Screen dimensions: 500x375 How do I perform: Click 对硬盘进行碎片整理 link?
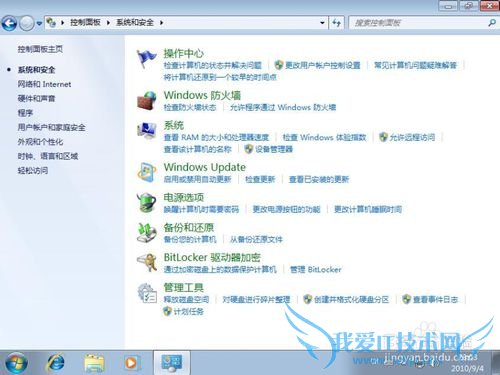[256, 299]
